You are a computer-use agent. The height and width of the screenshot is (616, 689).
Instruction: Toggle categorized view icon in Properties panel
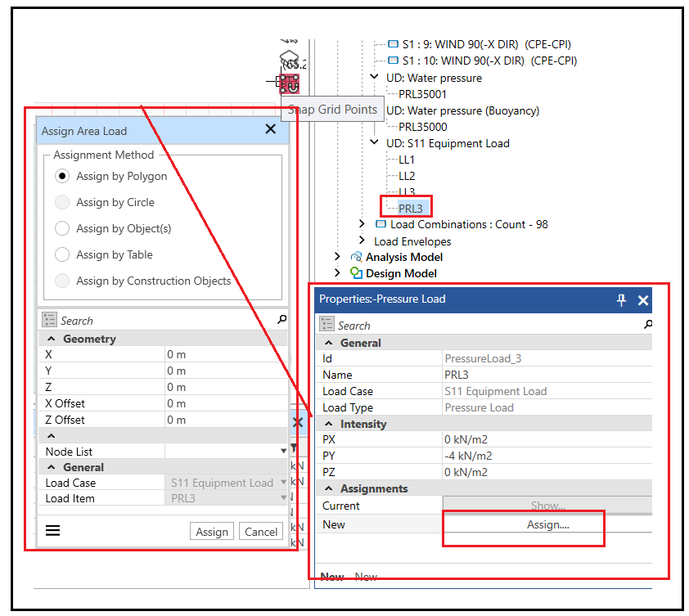point(326,324)
